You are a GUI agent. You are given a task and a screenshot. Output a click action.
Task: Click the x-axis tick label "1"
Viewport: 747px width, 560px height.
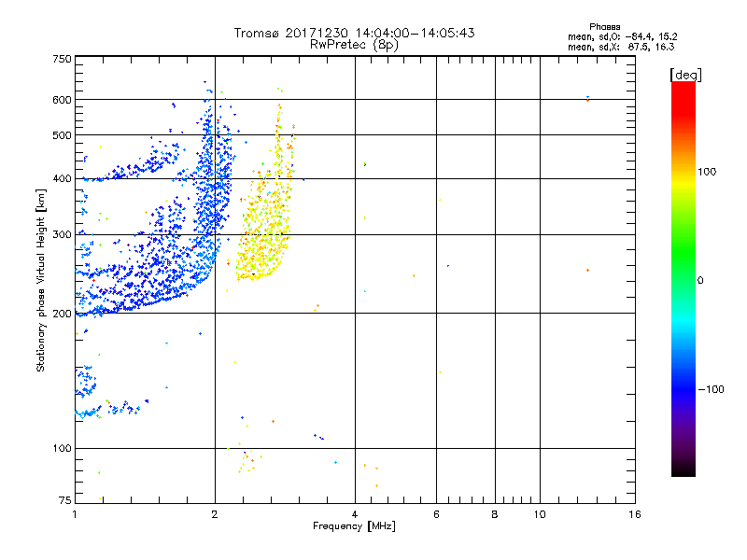click(75, 514)
